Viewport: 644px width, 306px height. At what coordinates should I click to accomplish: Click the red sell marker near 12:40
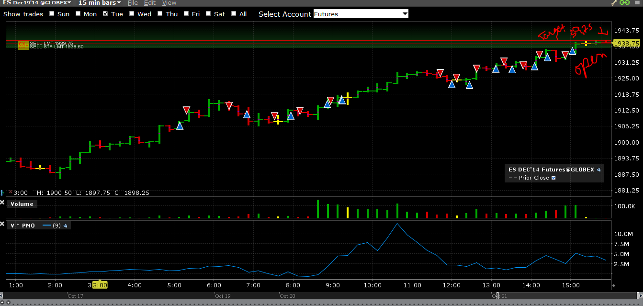tap(476, 68)
